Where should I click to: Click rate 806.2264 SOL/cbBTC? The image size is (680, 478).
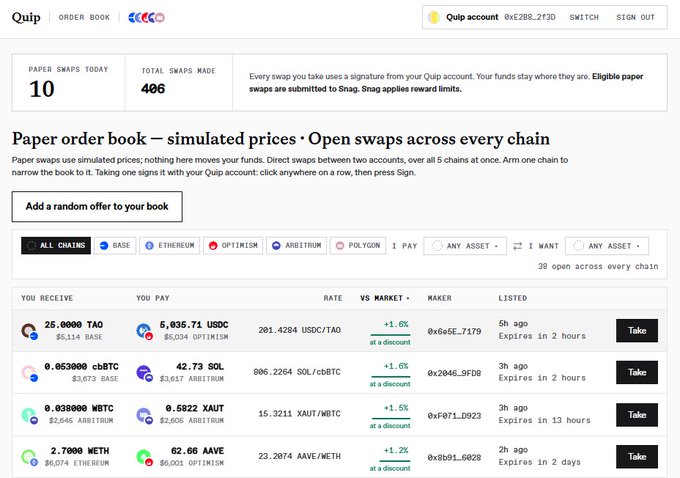pos(297,372)
